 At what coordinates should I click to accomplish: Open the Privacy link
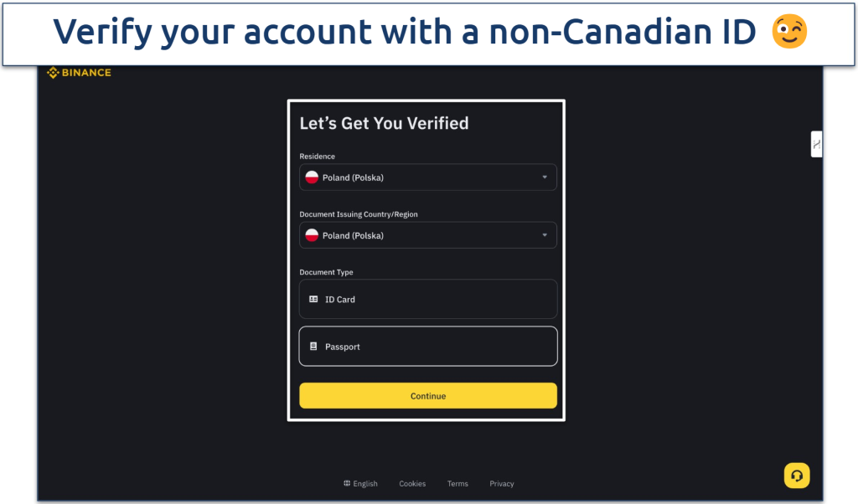point(501,483)
